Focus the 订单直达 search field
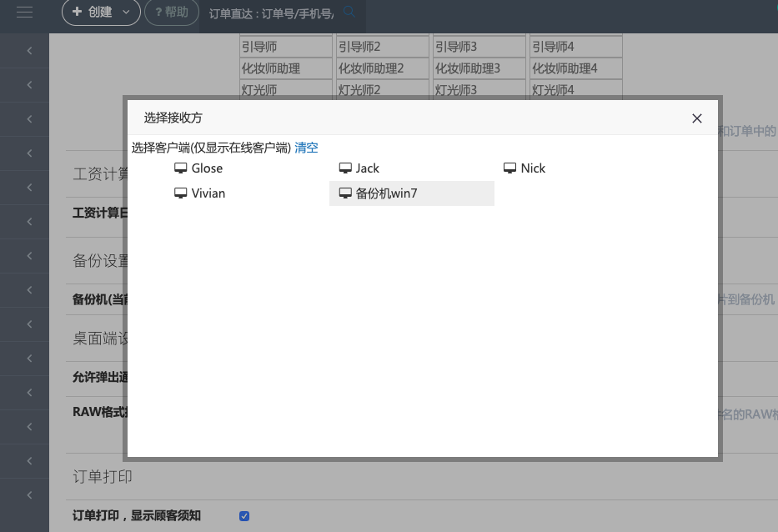The width and height of the screenshot is (778, 532). [x=271, y=13]
